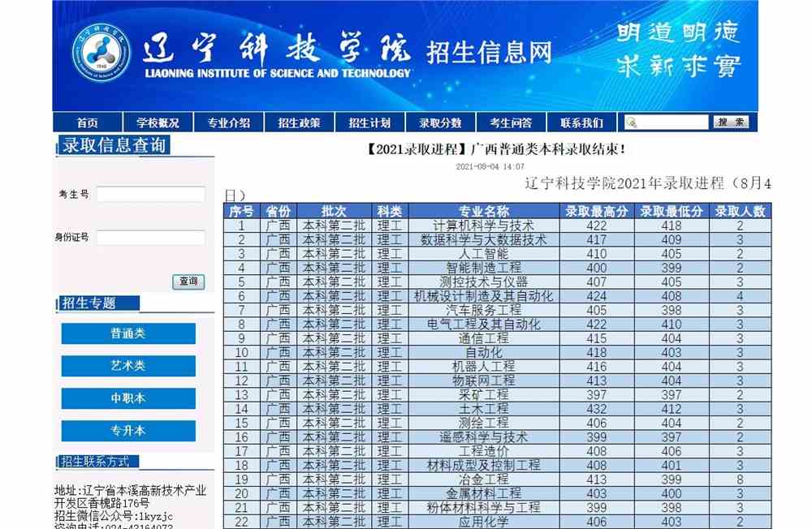Image resolution: width=812 pixels, height=529 pixels.
Task: Open the 艺术类 admissions topic
Action: coord(128,366)
